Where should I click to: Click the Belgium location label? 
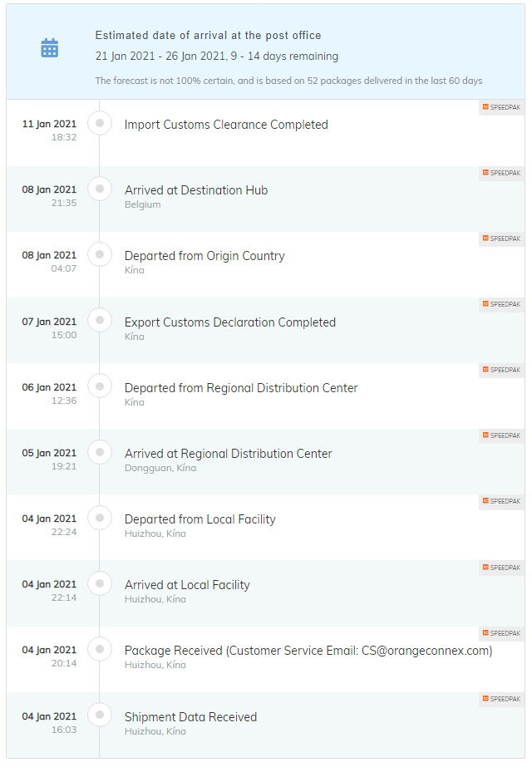(x=142, y=204)
